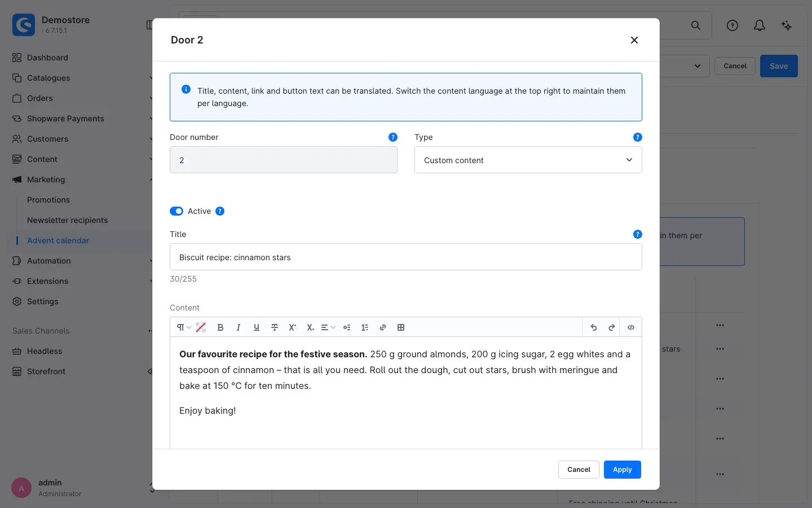Open Orders in the sidebar
The height and width of the screenshot is (508, 812).
(x=40, y=98)
